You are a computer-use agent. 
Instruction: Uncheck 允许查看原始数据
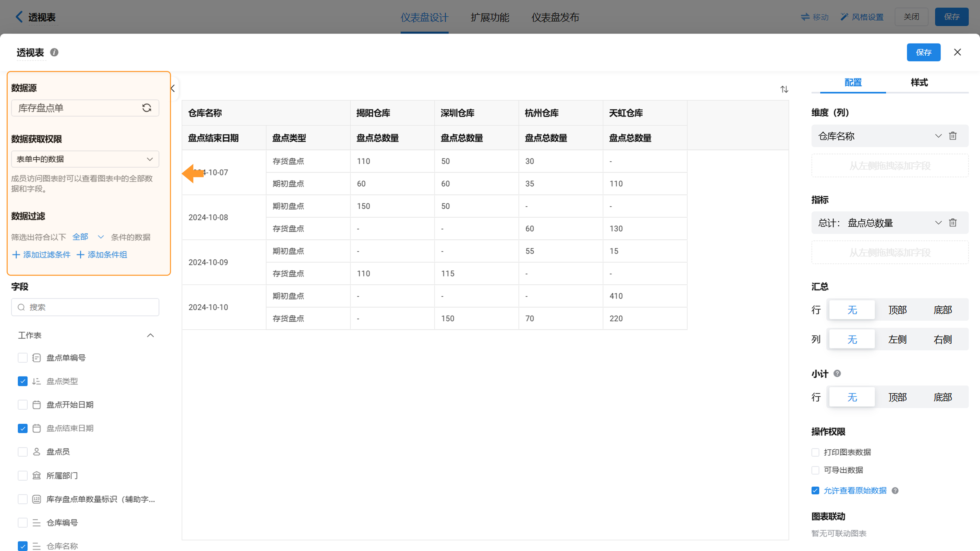pos(815,490)
